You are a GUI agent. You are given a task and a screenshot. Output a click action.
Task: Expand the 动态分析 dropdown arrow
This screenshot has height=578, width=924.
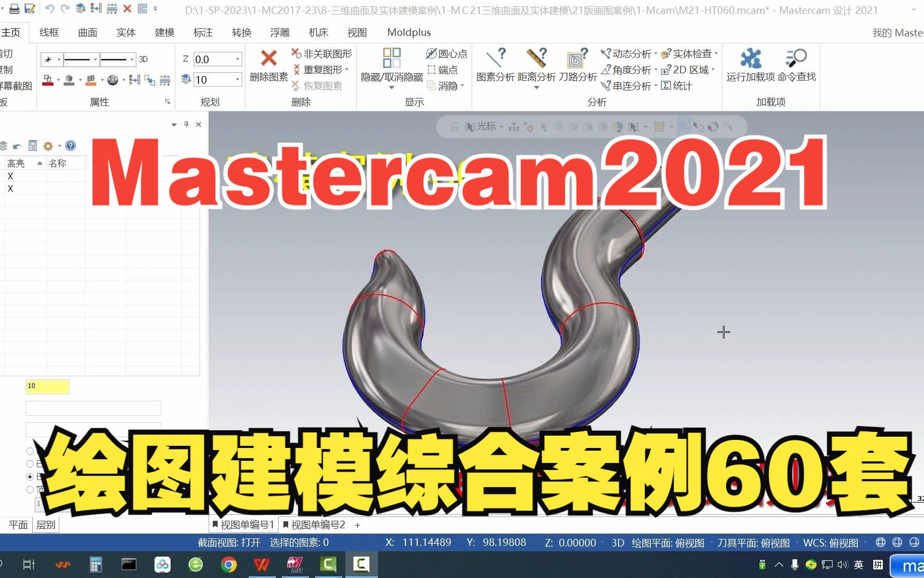tap(656, 54)
